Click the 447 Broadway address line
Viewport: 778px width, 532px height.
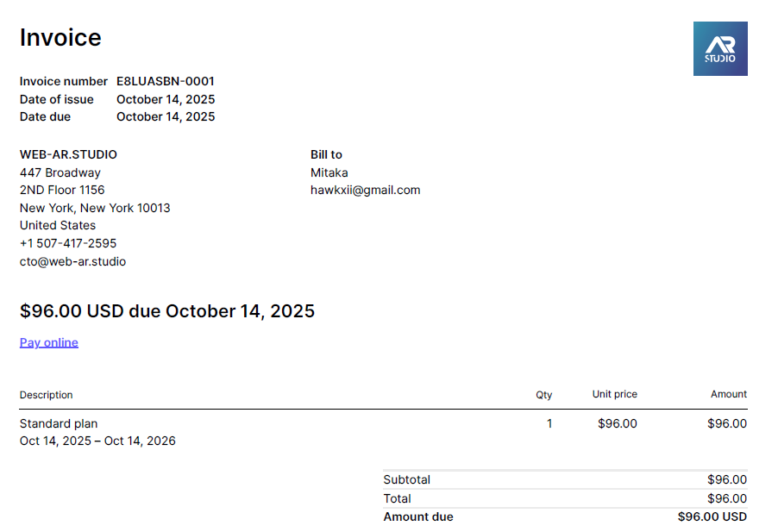(x=60, y=172)
